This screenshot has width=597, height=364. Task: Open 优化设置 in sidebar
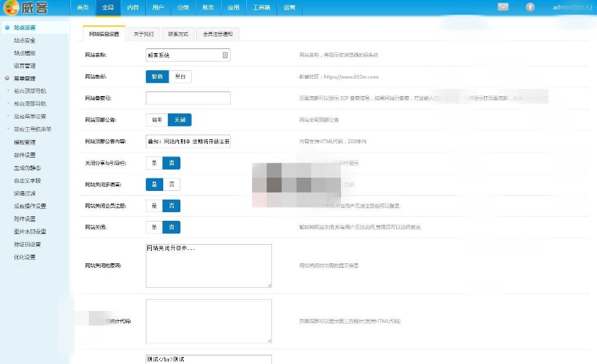pos(25,257)
